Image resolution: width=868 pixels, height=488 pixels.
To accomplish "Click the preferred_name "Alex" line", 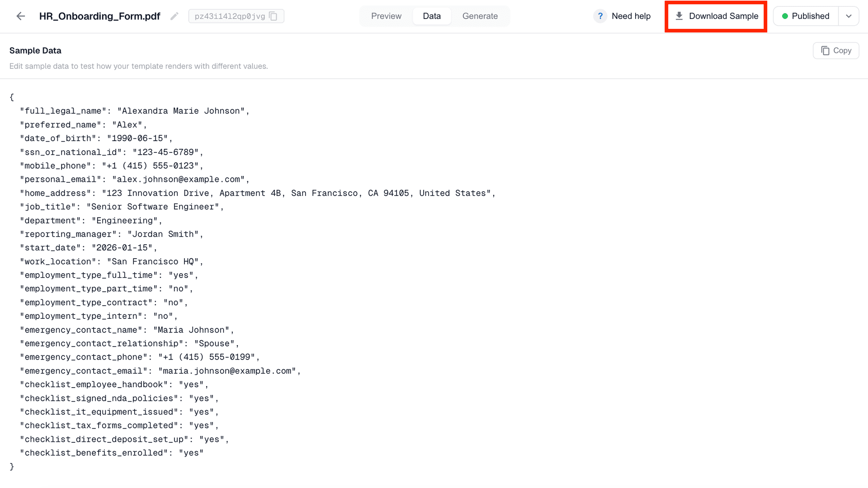I will [x=83, y=125].
